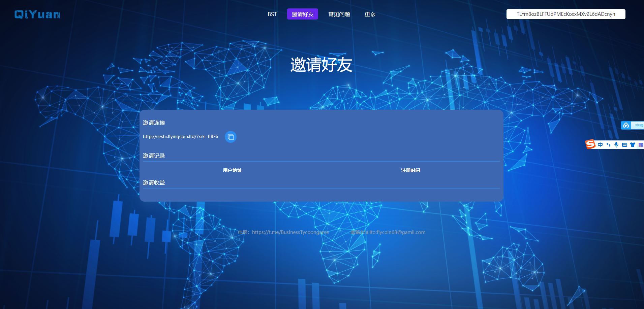Click the Baidu cloud drag widget icon
The image size is (644, 309).
pos(626,125)
